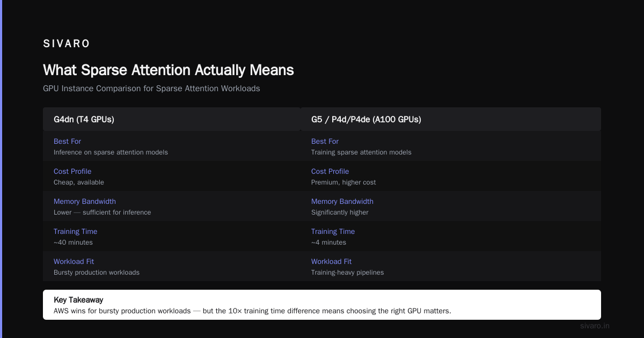Open the sivaro.in link
Image resolution: width=644 pixels, height=338 pixels.
tap(595, 326)
